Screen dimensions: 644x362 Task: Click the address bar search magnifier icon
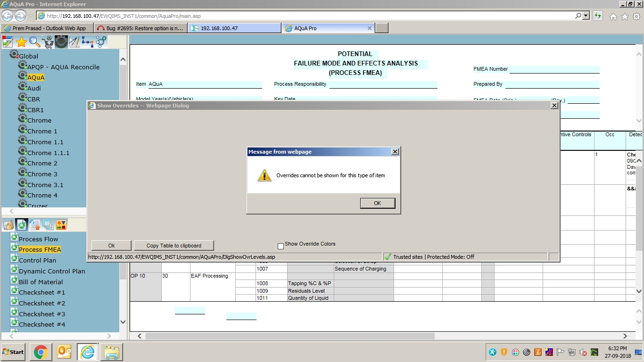[x=578, y=16]
